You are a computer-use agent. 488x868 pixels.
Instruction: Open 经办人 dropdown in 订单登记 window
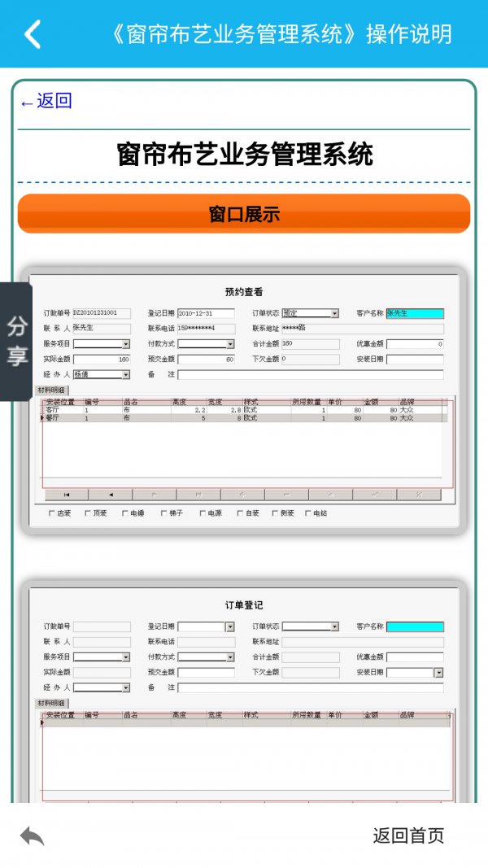(x=126, y=688)
